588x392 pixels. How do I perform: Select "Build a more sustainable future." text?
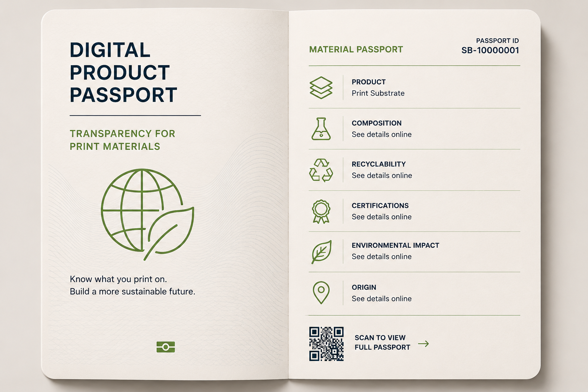pos(132,292)
